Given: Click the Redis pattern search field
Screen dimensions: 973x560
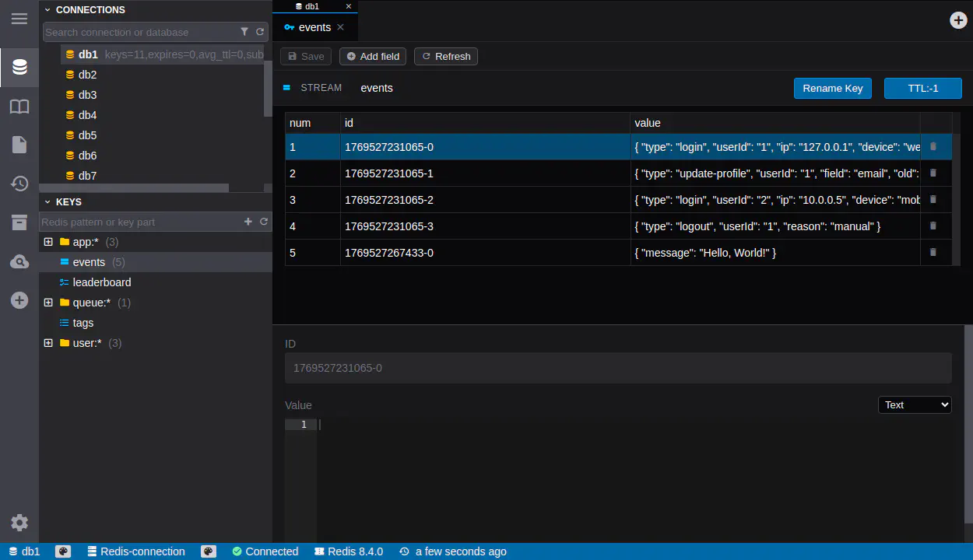Looking at the screenshot, I should point(140,222).
